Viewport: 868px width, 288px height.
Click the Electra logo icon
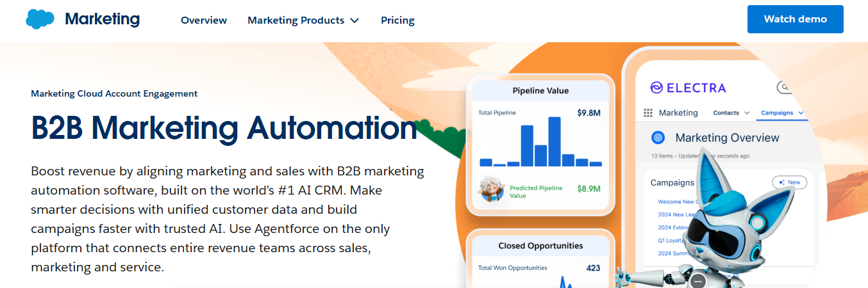[656, 88]
